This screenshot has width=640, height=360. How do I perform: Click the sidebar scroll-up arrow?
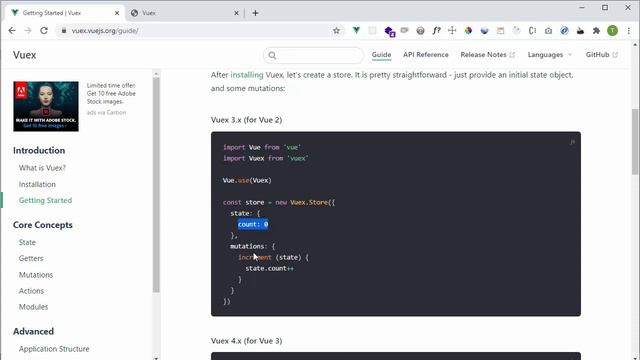(156, 74)
